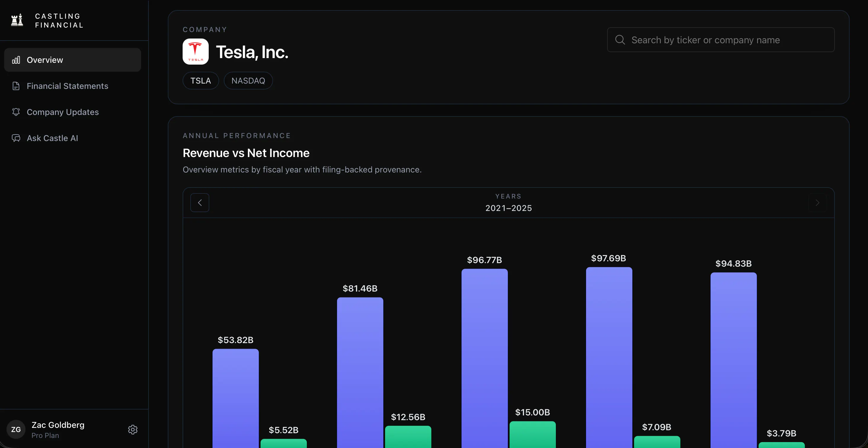
Task: Click the NASDAQ exchange badge
Action: [248, 81]
